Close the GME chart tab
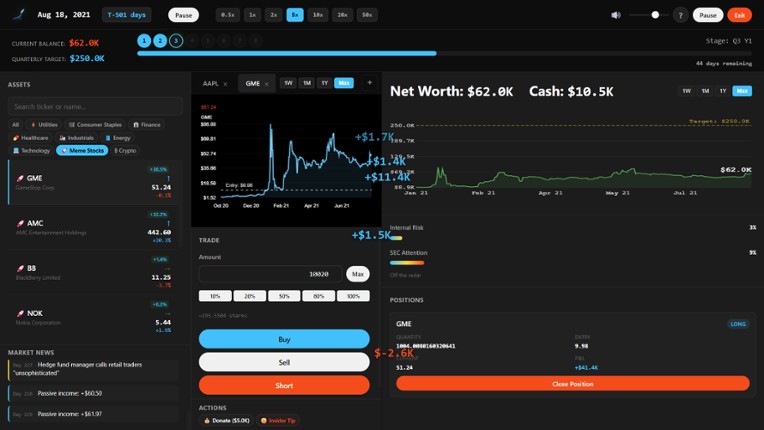Image resolution: width=764 pixels, height=430 pixels. (266, 84)
